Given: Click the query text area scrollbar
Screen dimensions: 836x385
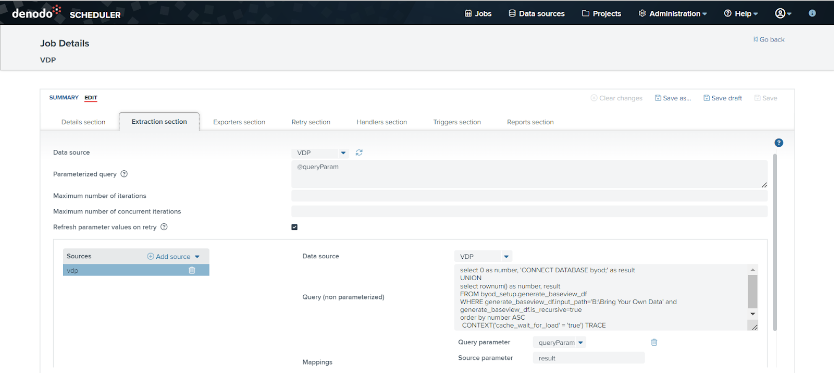Looking at the screenshot, I should click(x=752, y=292).
